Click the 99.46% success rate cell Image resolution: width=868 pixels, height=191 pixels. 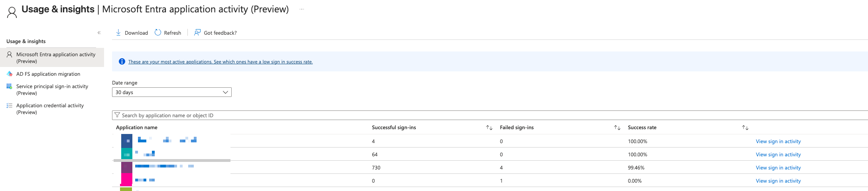click(x=636, y=167)
